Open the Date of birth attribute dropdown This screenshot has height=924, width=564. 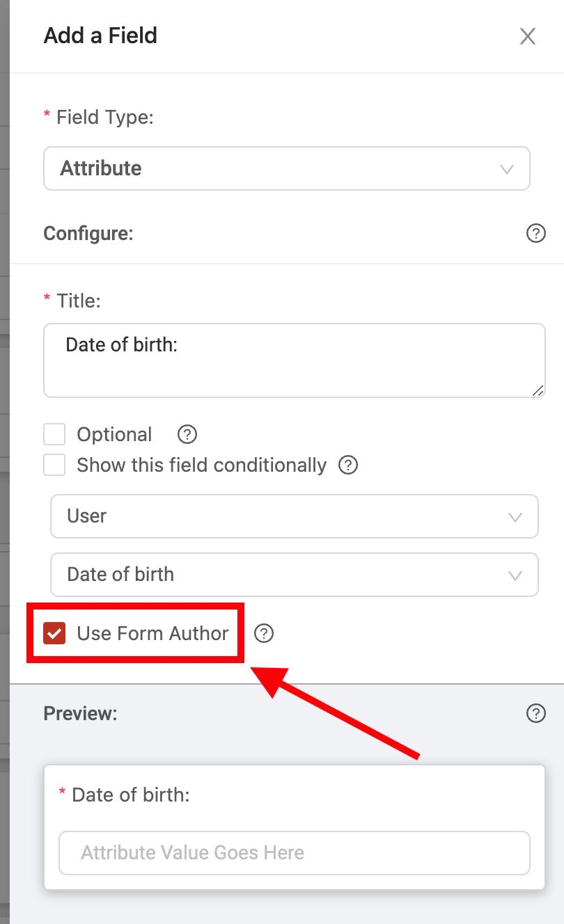(x=295, y=575)
